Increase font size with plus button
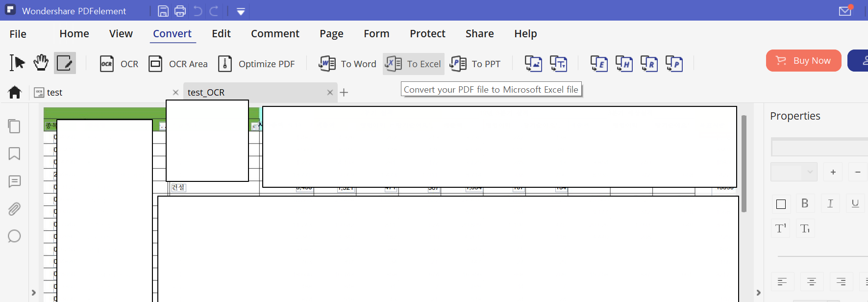This screenshot has width=868, height=302. pos(833,172)
